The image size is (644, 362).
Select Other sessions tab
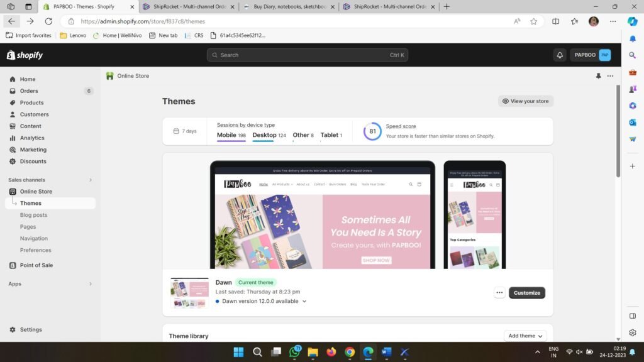[x=303, y=135]
